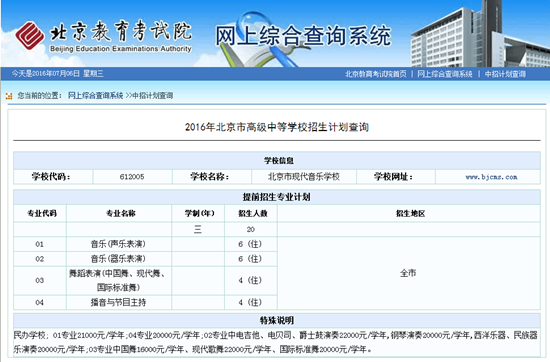Click 全市 enrollment region cell

pos(409,273)
